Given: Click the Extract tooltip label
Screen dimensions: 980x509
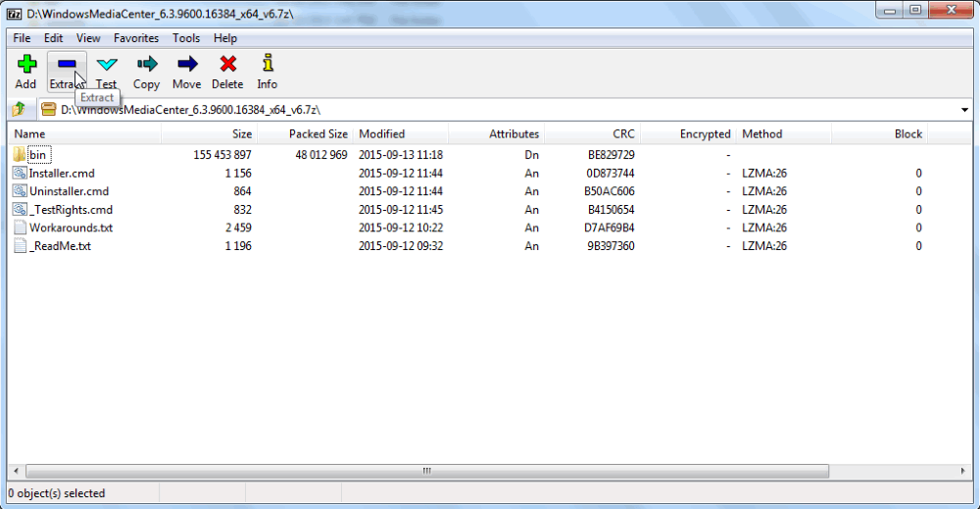Looking at the screenshot, I should click(97, 97).
